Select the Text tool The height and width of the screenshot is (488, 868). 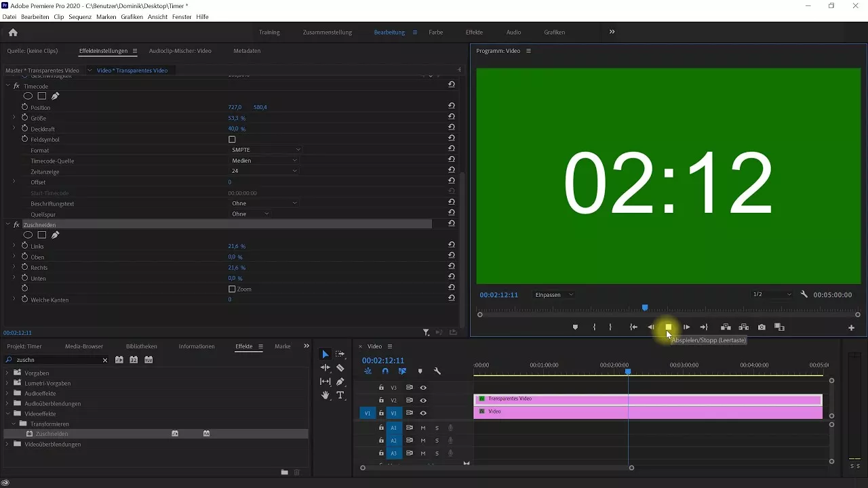point(340,395)
